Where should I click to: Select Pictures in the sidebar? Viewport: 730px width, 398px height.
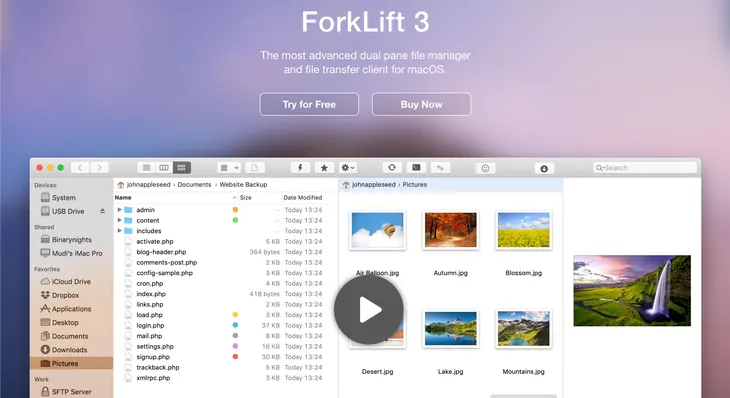(72, 363)
